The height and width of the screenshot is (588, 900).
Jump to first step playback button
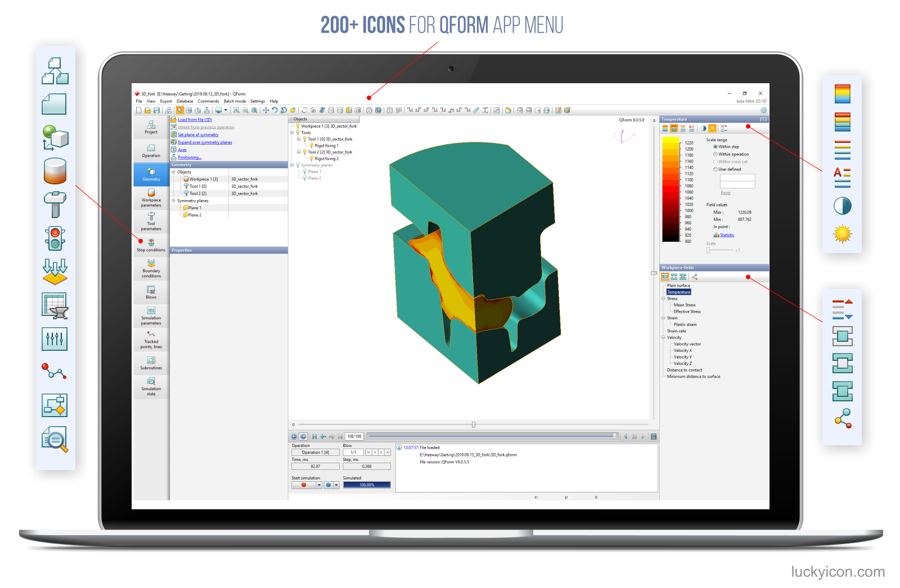tap(314, 436)
